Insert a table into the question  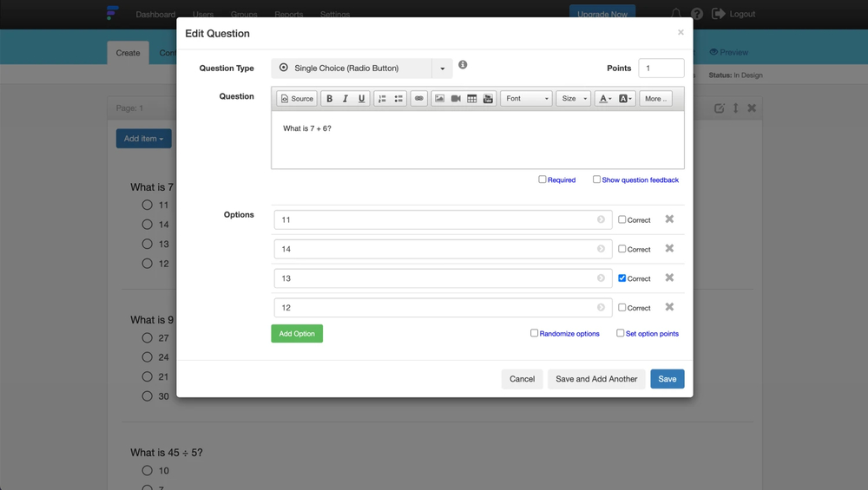click(x=471, y=99)
